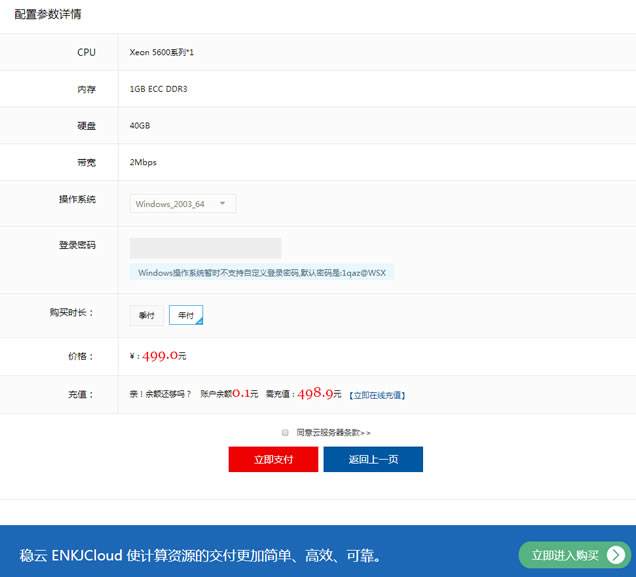Click the price value 499.0元
The width and height of the screenshot is (636, 577).
(164, 356)
